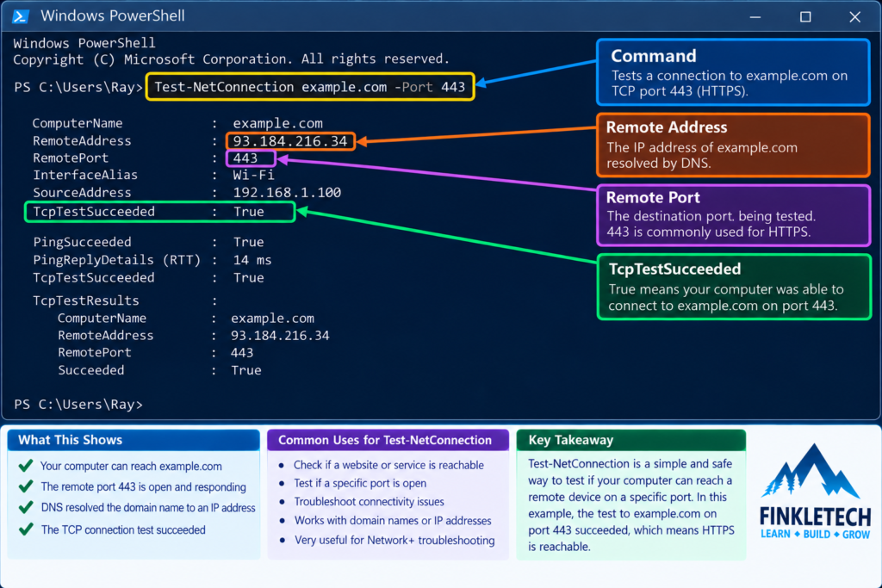The image size is (882, 588).
Task: Minimize the Windows PowerShell window
Action: (x=755, y=17)
